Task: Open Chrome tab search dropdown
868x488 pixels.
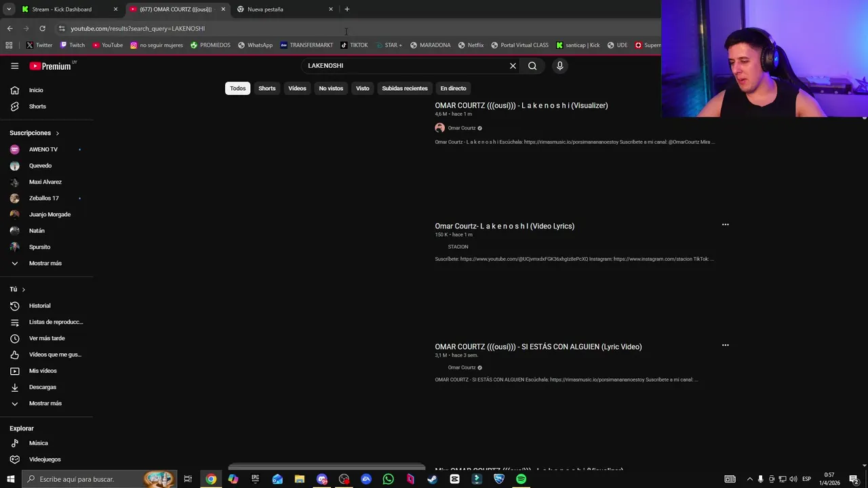Action: click(x=9, y=9)
